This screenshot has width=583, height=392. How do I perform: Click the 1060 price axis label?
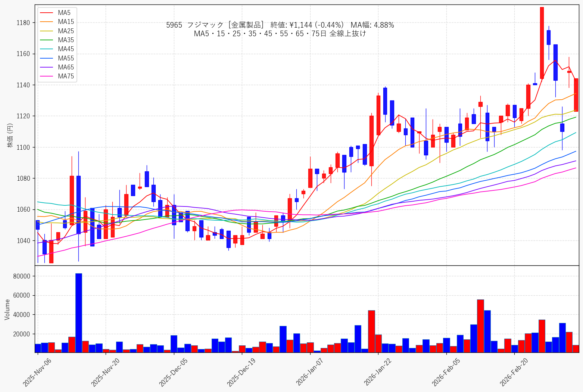pyautogui.click(x=24, y=209)
